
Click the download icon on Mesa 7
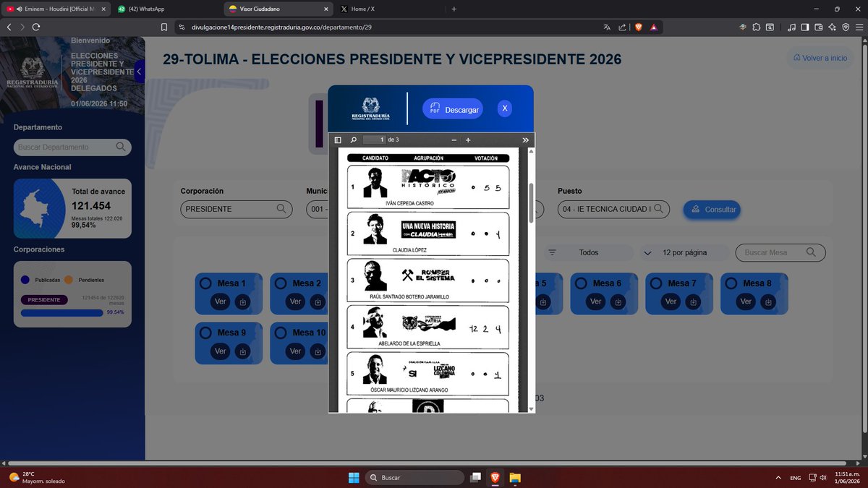(x=694, y=301)
